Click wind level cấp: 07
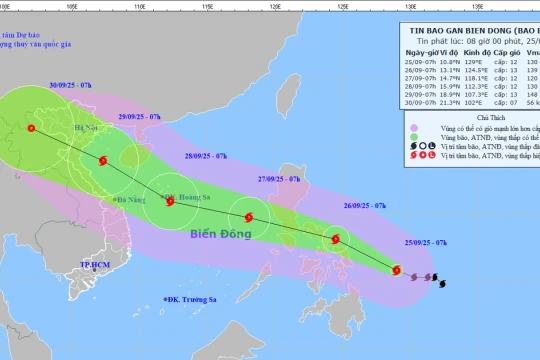Viewport: 540px width, 360px height. click(506, 103)
